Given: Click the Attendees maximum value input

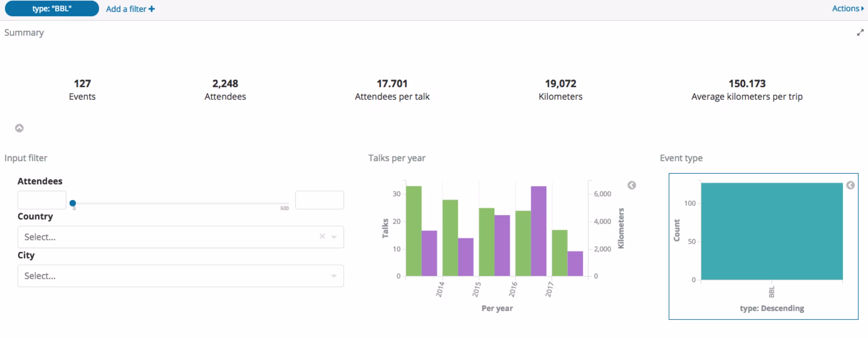Looking at the screenshot, I should point(319,200).
